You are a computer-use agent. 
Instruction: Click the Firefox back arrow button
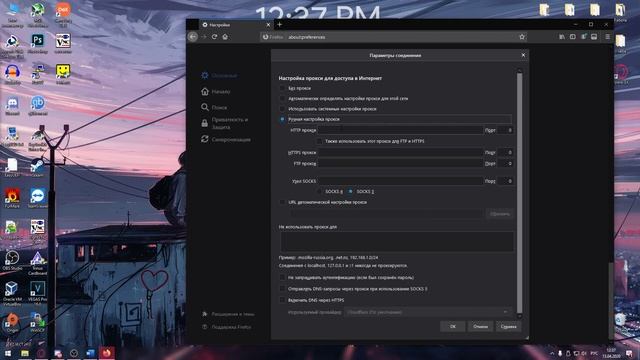coord(193,37)
